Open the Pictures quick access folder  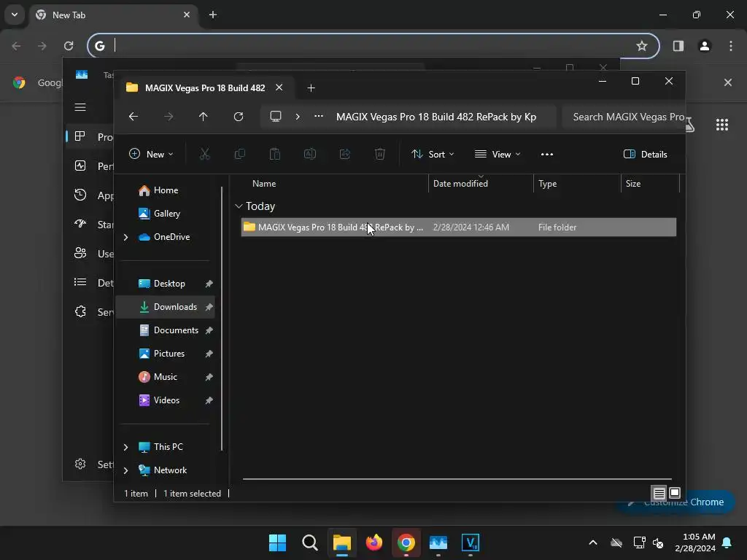165,354
